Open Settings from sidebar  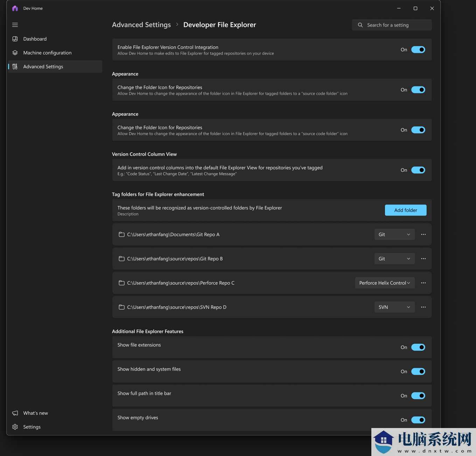(x=55, y=427)
